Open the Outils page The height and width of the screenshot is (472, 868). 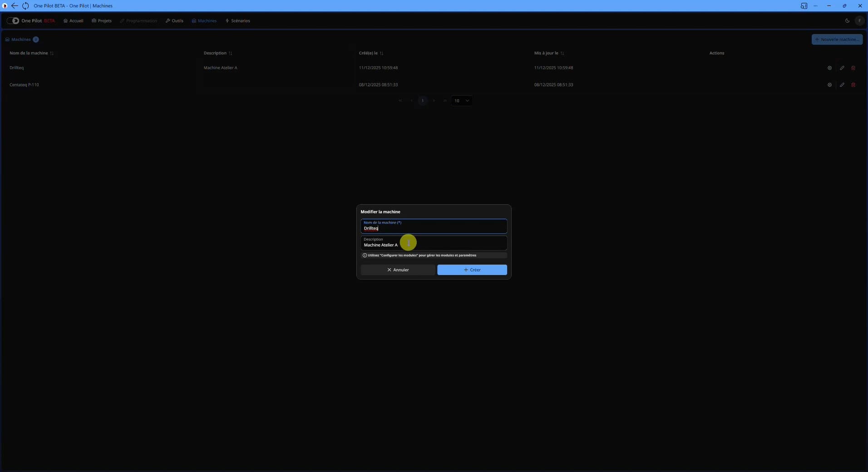[x=174, y=21]
